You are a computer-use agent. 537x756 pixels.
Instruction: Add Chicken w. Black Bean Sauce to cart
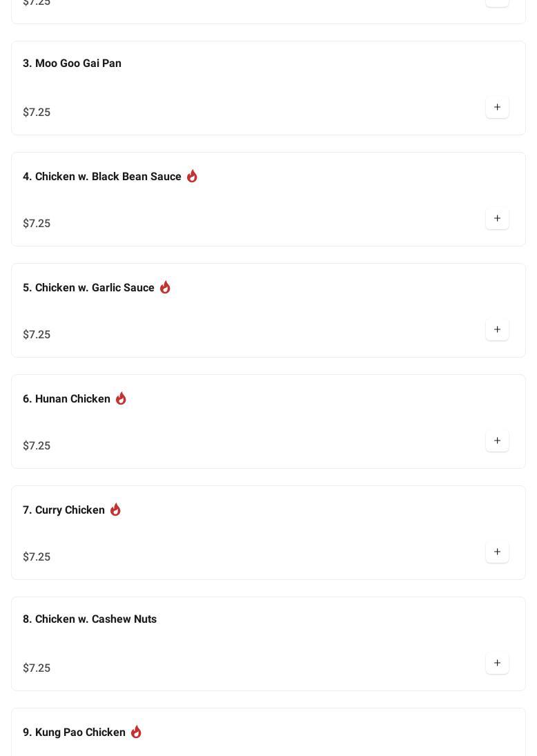click(497, 219)
